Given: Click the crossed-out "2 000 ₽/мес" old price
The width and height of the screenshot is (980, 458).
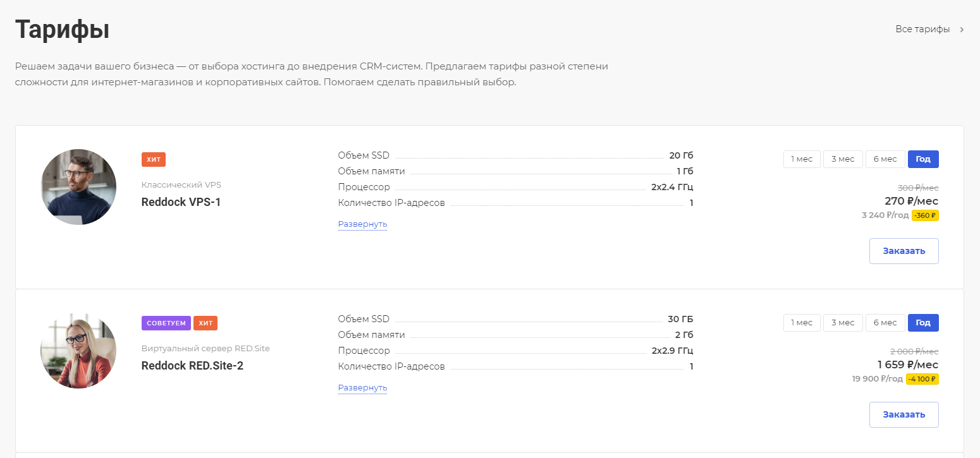Looking at the screenshot, I should tap(914, 351).
